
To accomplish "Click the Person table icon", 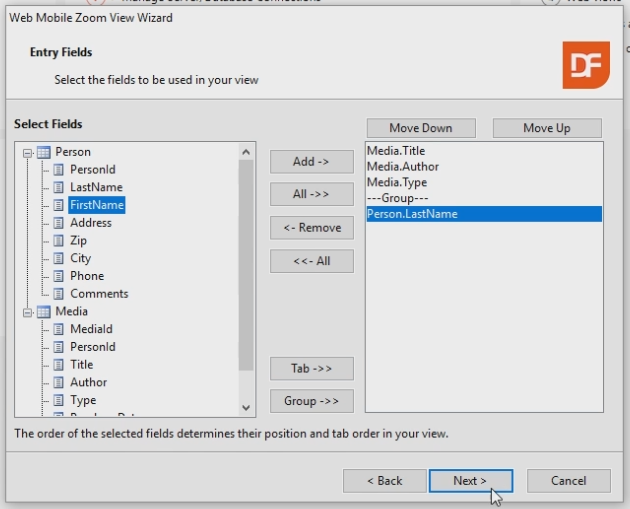I will point(43,152).
